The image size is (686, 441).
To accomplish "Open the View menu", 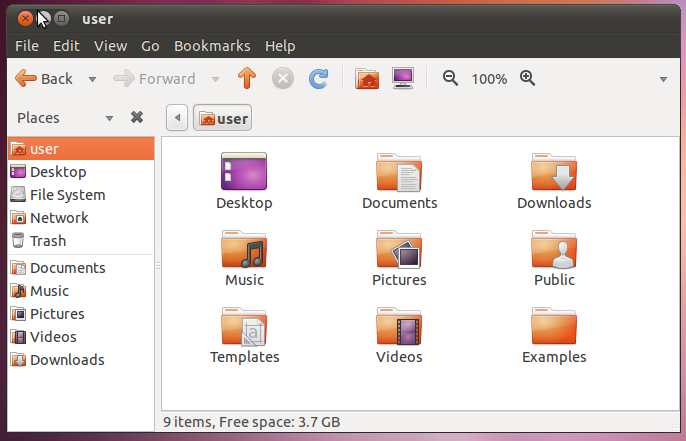I will [x=110, y=46].
